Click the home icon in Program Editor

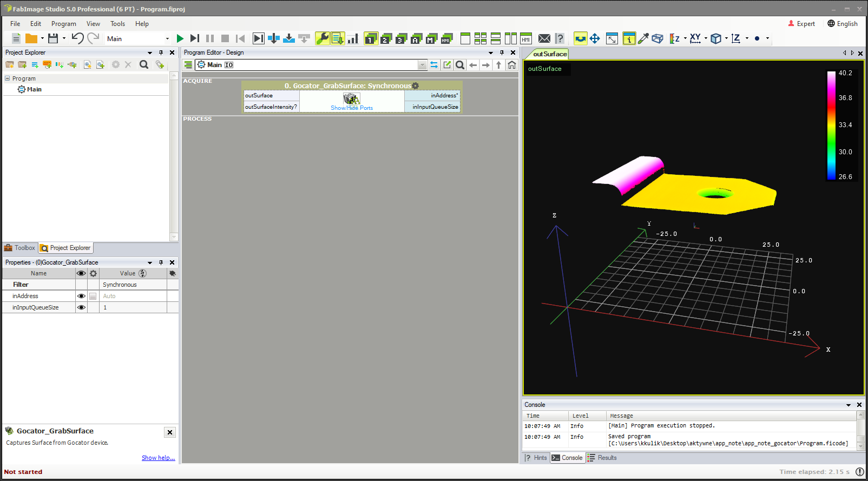pyautogui.click(x=512, y=65)
